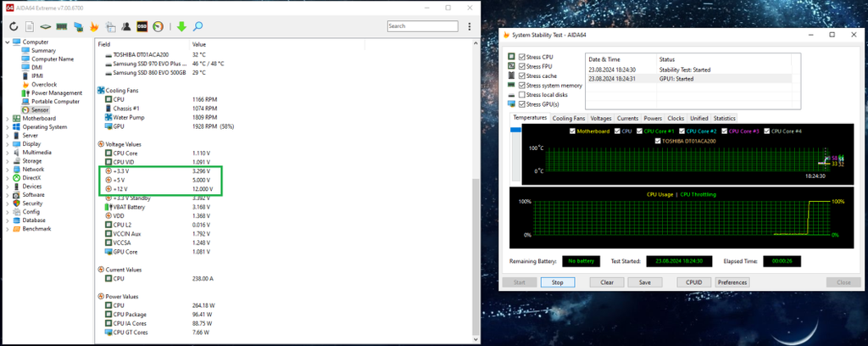Click the Search input field
868x346 pixels.
tap(422, 26)
